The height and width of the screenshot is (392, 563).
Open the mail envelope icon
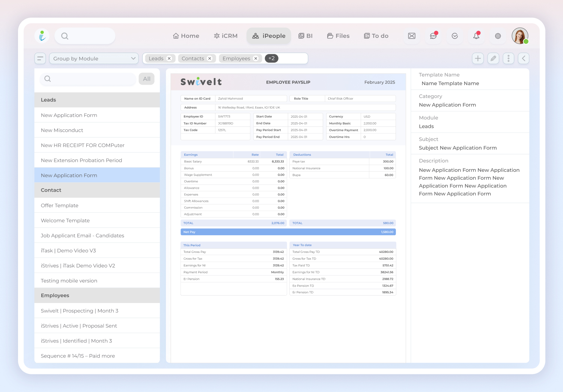tap(412, 36)
